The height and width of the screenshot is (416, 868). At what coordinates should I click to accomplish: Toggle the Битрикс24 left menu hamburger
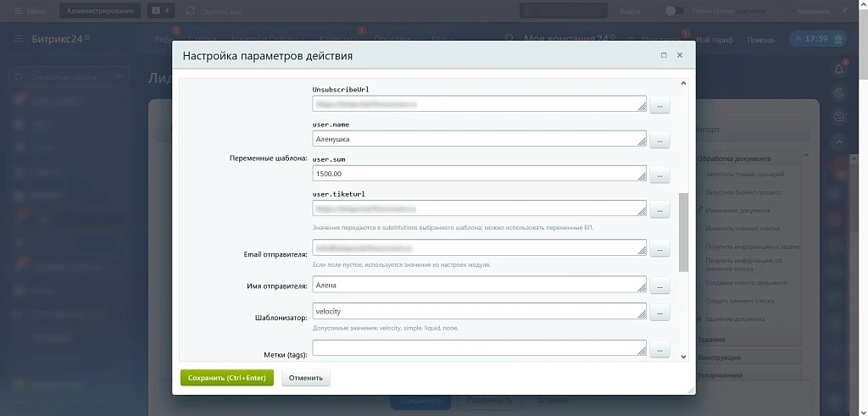[x=19, y=39]
